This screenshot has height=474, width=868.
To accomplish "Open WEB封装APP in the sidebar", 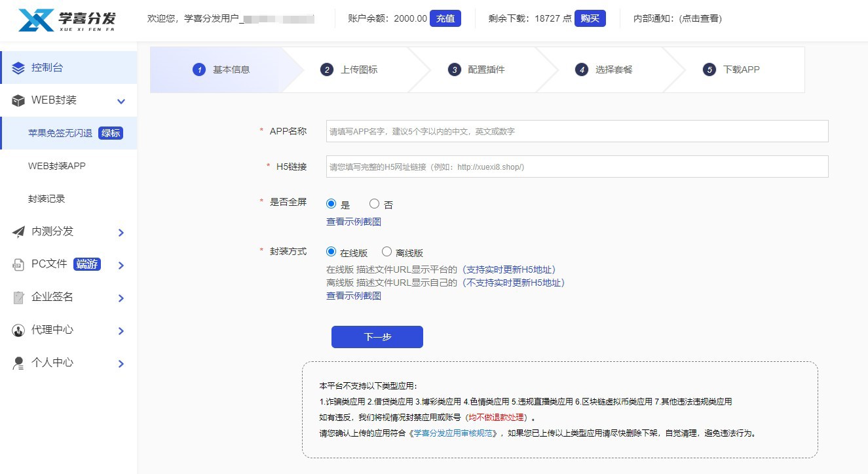I will [57, 166].
